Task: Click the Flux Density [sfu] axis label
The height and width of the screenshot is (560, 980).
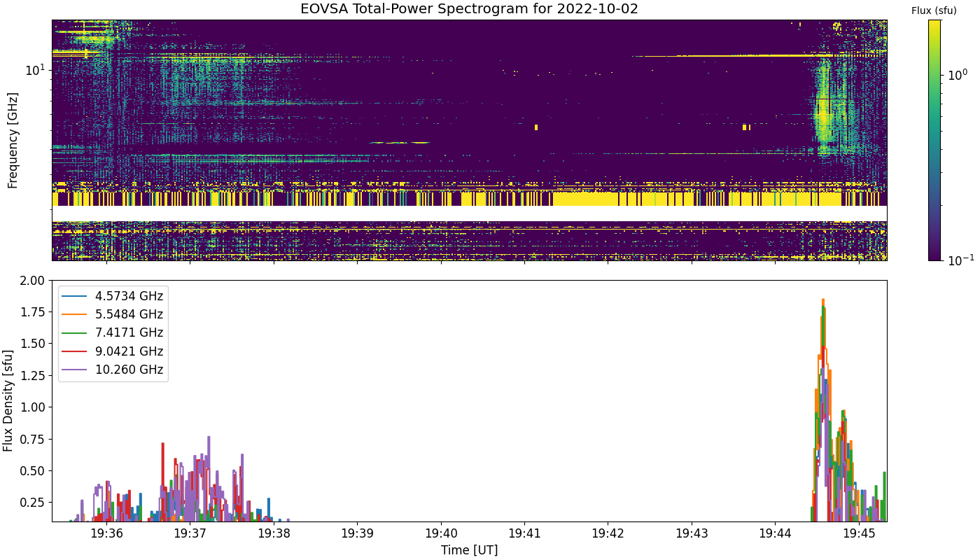Action: pyautogui.click(x=8, y=401)
